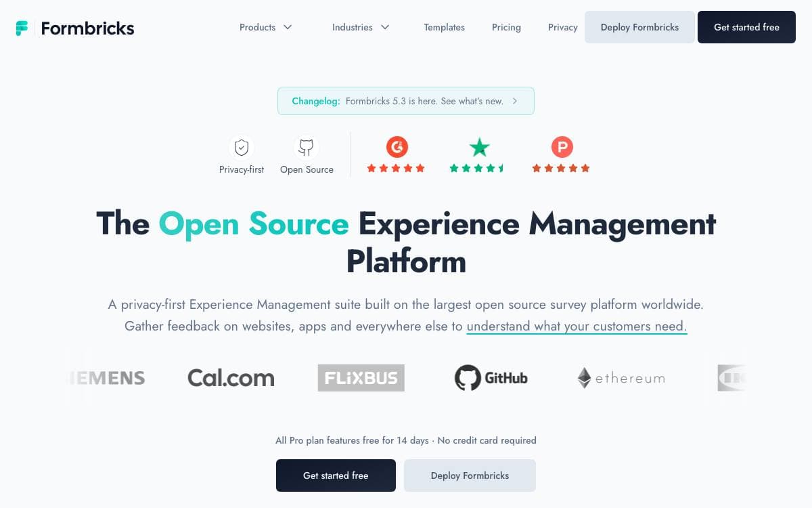
Task: Click the Deploy Formbricks hero button
Action: pos(470,475)
